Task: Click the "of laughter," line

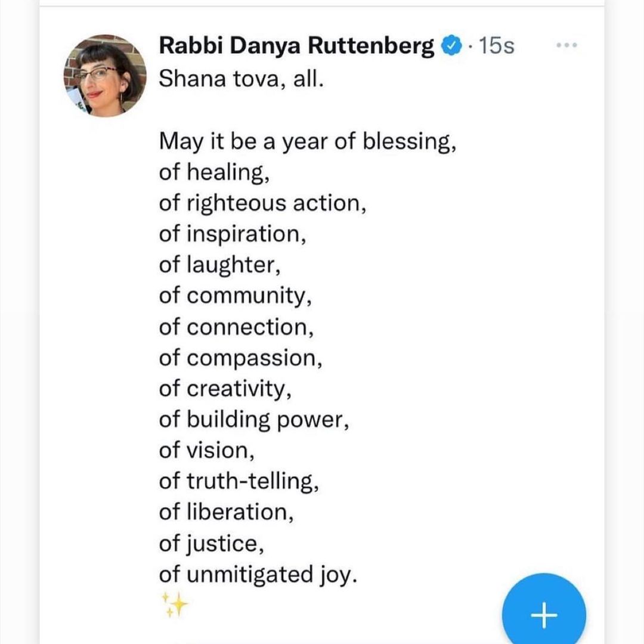Action: pos(219,265)
